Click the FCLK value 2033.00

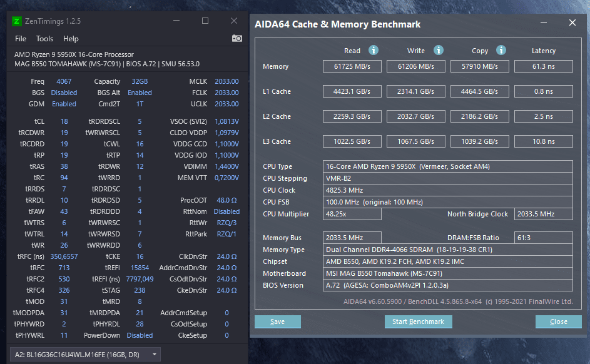click(x=226, y=93)
